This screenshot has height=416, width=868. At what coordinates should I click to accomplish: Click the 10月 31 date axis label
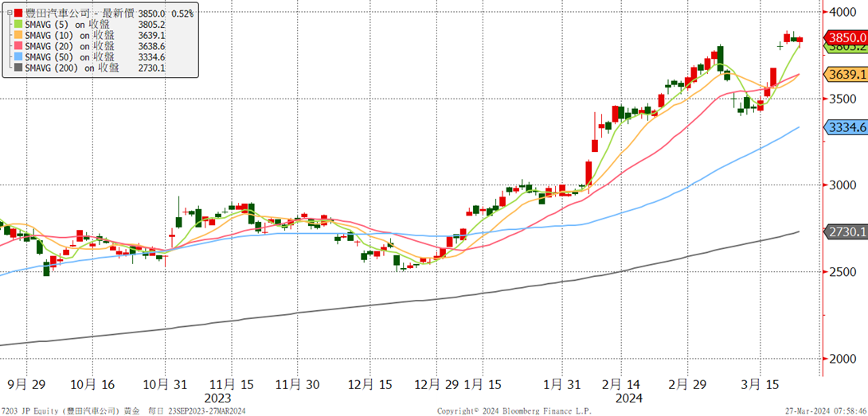[x=165, y=384]
